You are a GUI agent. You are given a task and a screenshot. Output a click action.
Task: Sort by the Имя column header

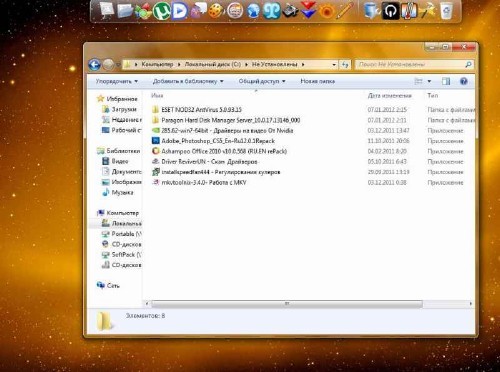[157, 96]
